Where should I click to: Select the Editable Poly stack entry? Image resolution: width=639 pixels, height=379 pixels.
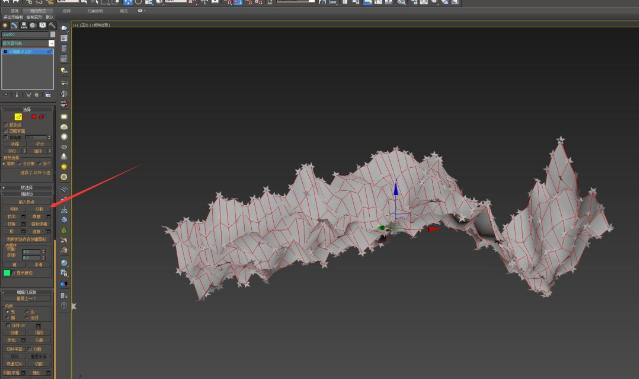click(27, 52)
